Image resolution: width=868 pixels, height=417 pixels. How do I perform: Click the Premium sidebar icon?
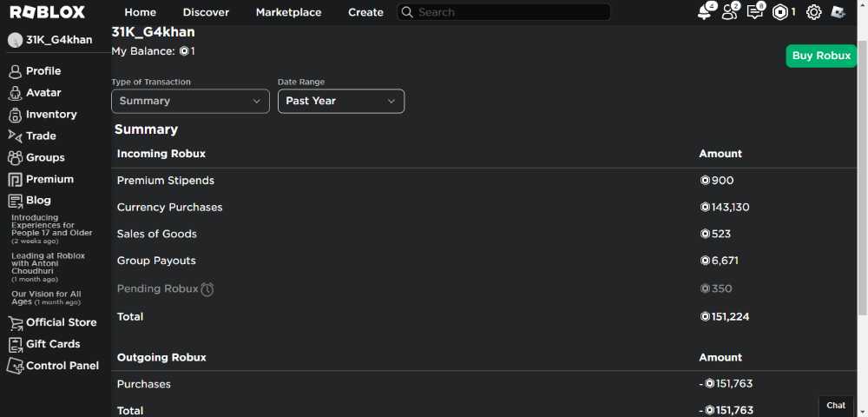pyautogui.click(x=15, y=180)
